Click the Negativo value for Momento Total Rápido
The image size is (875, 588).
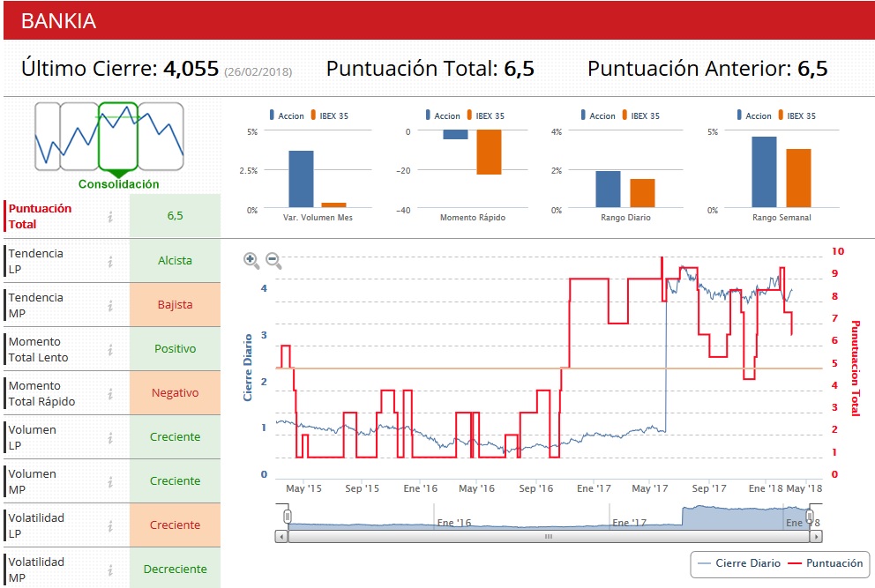[x=175, y=393]
